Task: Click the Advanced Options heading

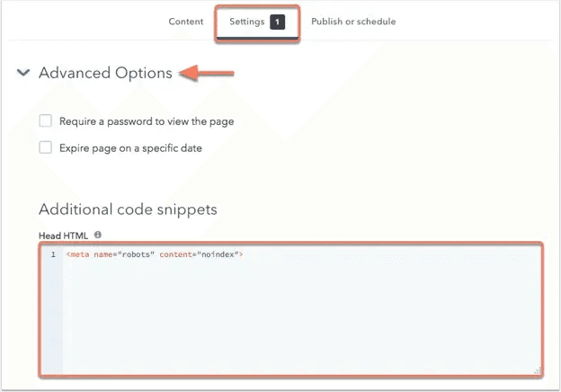Action: point(105,73)
